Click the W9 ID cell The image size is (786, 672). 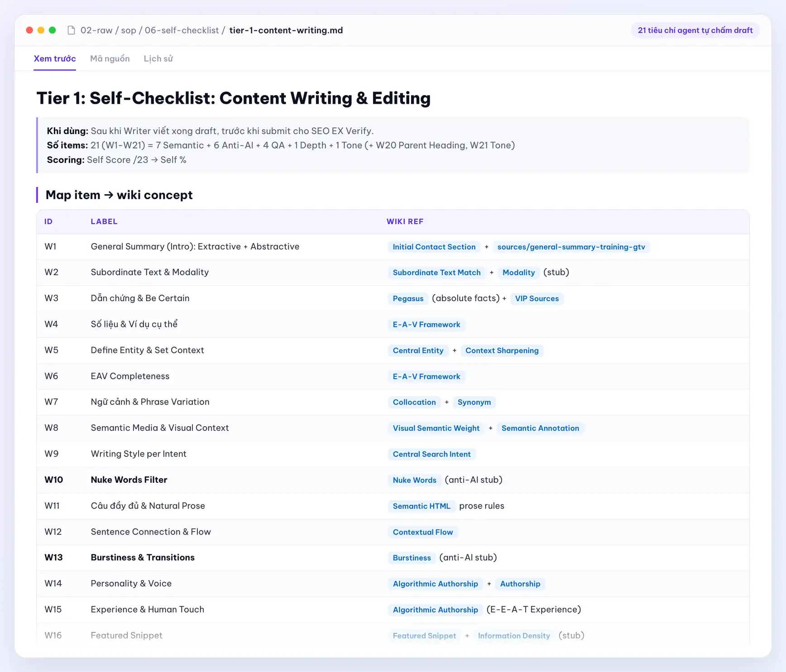(x=52, y=454)
